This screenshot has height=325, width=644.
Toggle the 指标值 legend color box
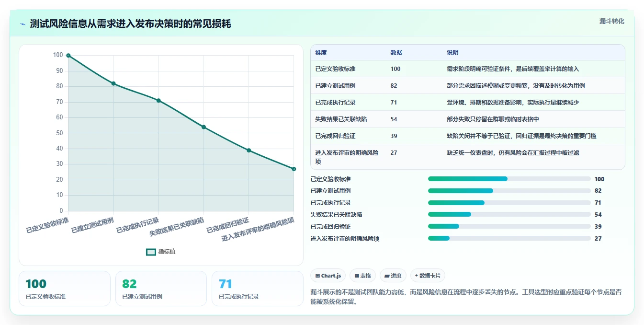[151, 252]
